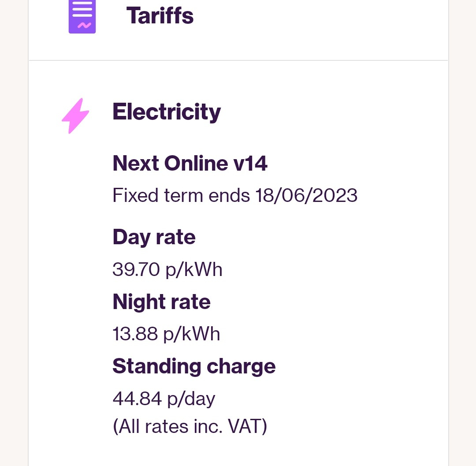Image resolution: width=476 pixels, height=466 pixels.
Task: Tap the All rates inc. VAT note
Action: pos(190,426)
